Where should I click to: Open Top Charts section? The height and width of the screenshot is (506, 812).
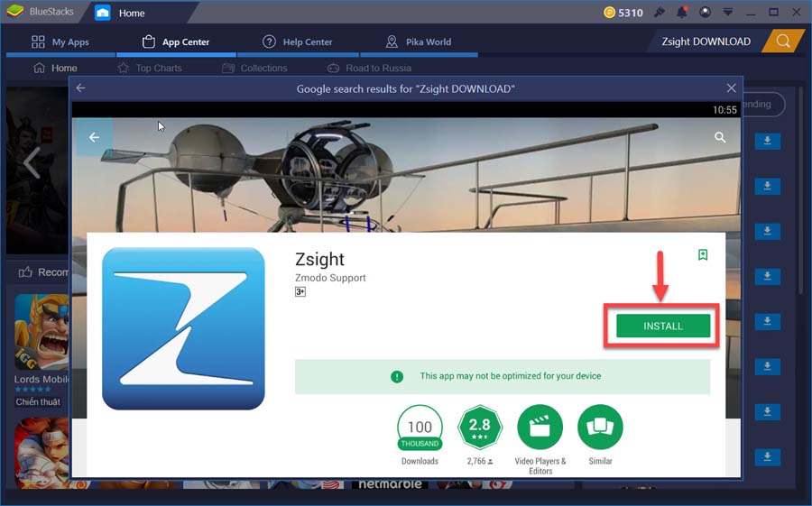[x=150, y=68]
